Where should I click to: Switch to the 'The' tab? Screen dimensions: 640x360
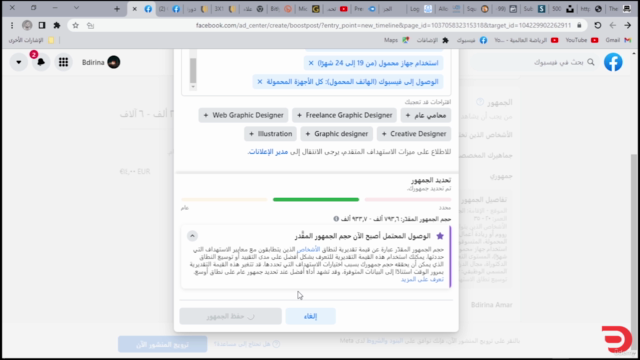pyautogui.click(x=620, y=9)
